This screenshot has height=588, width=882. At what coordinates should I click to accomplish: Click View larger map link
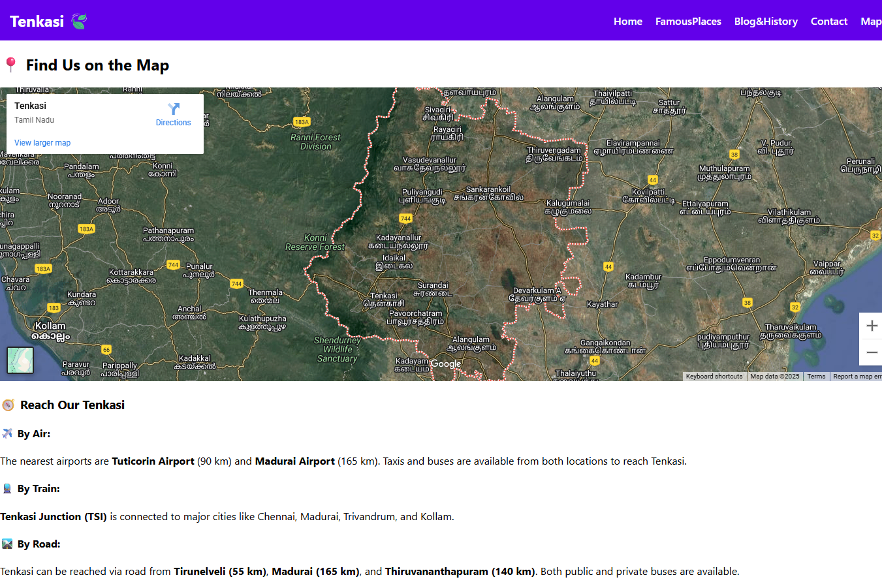(x=42, y=143)
